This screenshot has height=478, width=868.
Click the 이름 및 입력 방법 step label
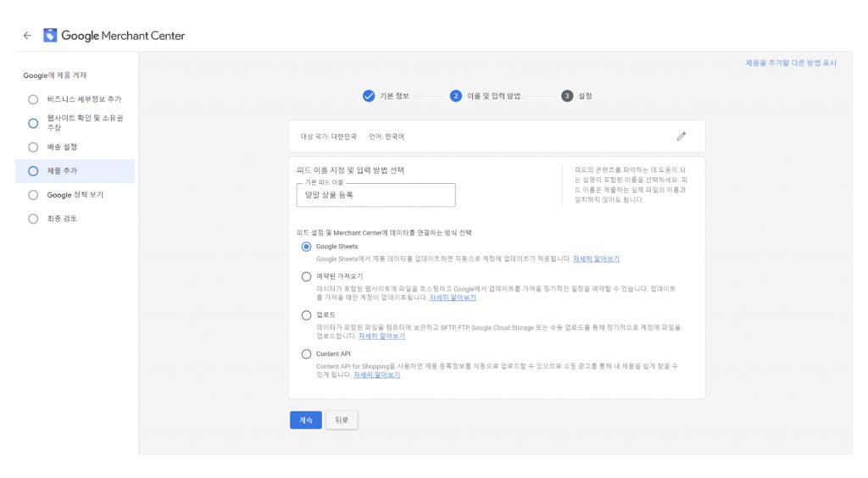click(493, 97)
